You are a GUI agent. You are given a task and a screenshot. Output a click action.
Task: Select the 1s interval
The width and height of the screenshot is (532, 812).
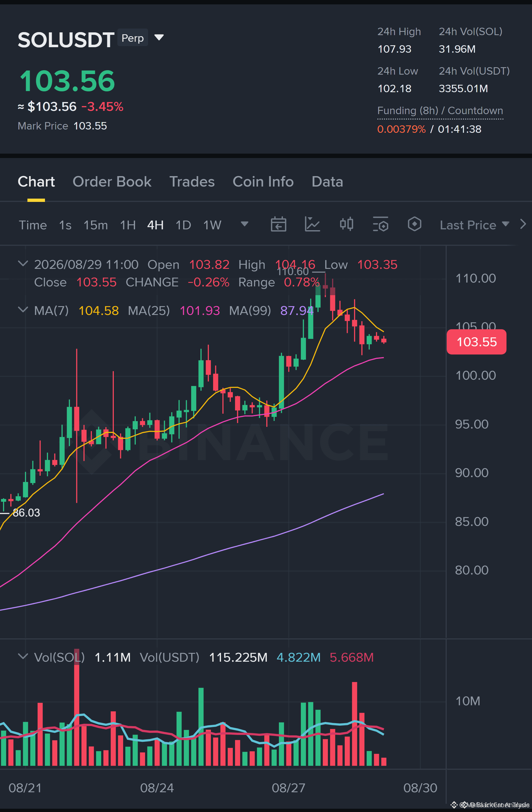coord(65,225)
